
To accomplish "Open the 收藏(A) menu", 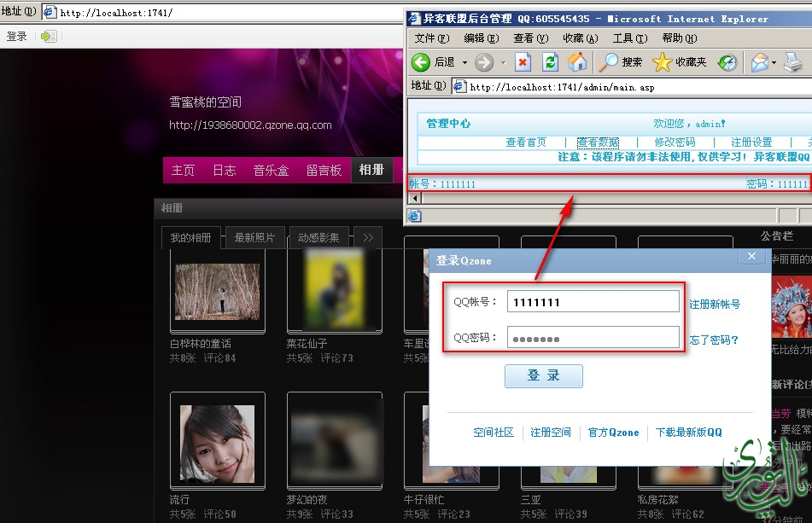I will [x=581, y=38].
